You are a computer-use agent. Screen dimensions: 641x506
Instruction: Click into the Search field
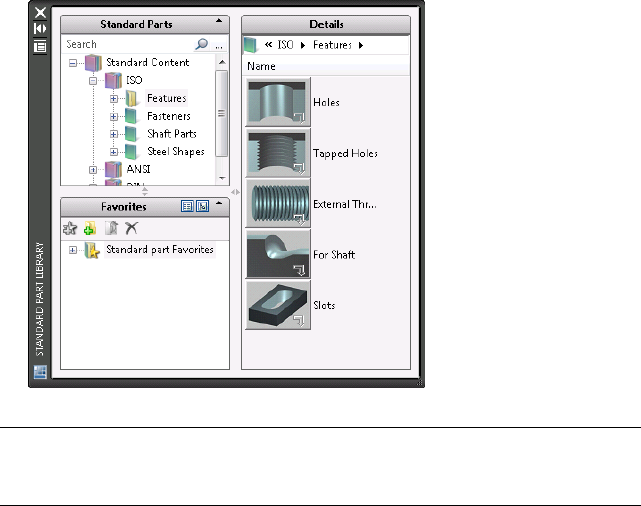point(129,44)
